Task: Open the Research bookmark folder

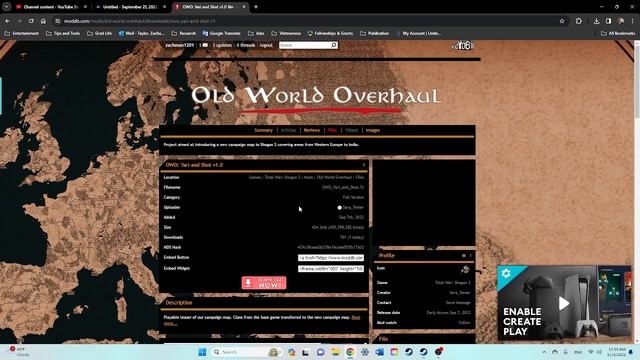Action: point(184,33)
